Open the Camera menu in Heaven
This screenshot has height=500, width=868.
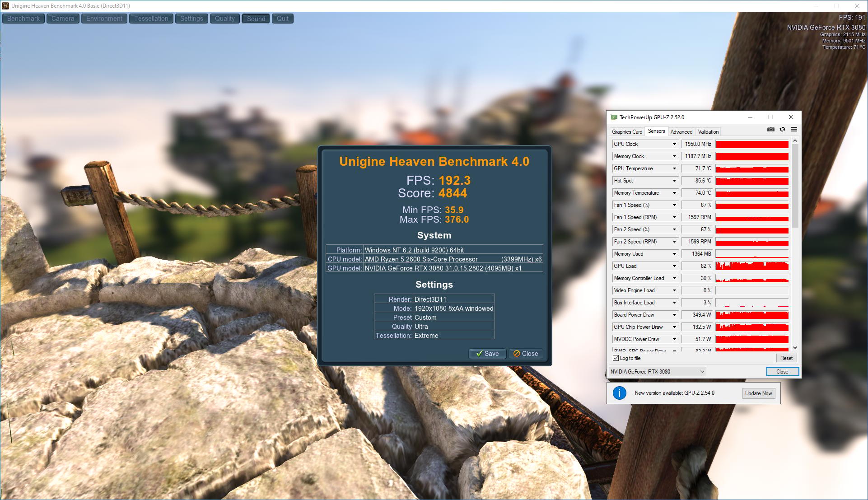click(63, 19)
